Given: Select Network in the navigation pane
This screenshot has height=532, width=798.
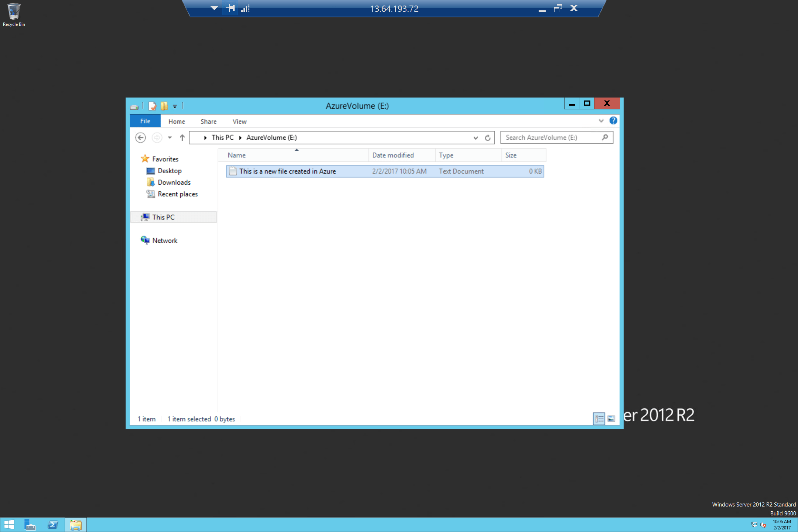Looking at the screenshot, I should coord(164,240).
